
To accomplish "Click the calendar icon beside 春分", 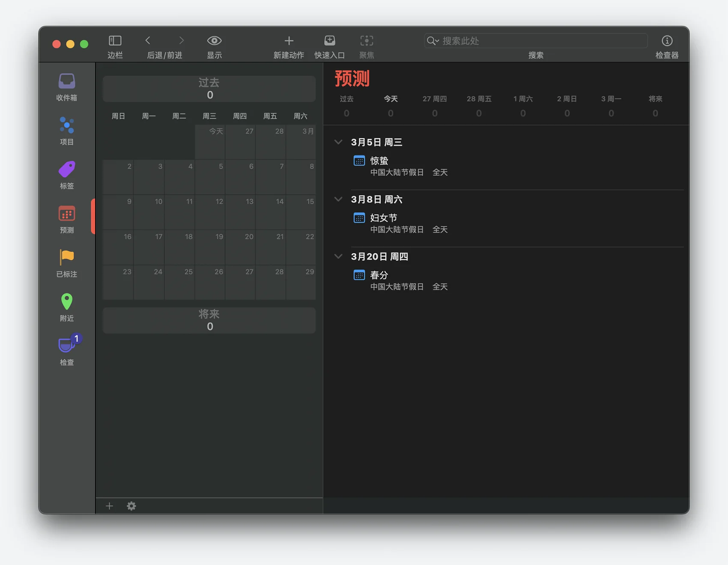I will (359, 275).
